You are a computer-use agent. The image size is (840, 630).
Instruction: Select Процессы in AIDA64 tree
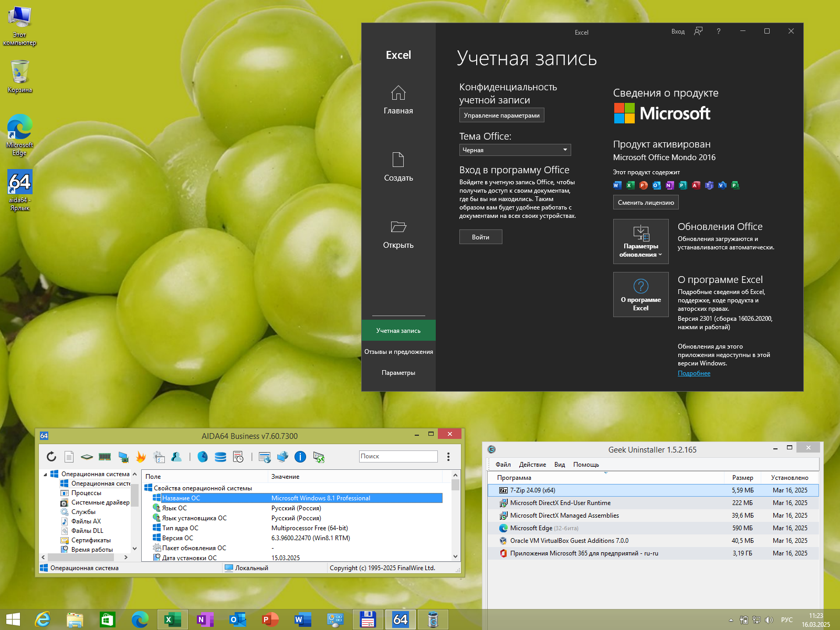coord(86,493)
